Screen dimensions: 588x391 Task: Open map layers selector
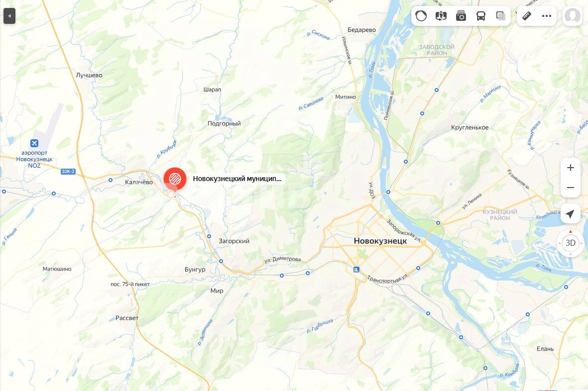501,16
